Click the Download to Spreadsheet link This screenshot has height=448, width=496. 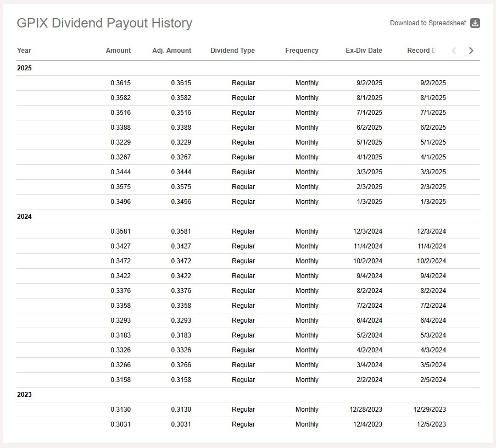tap(428, 23)
